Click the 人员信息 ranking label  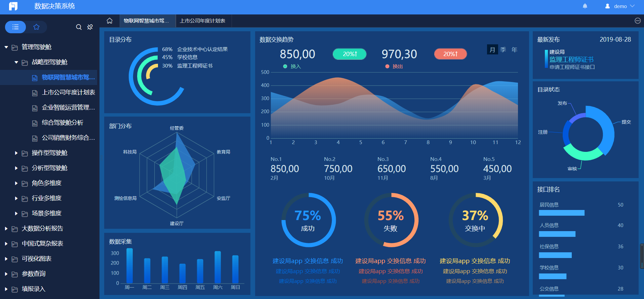[x=549, y=225]
